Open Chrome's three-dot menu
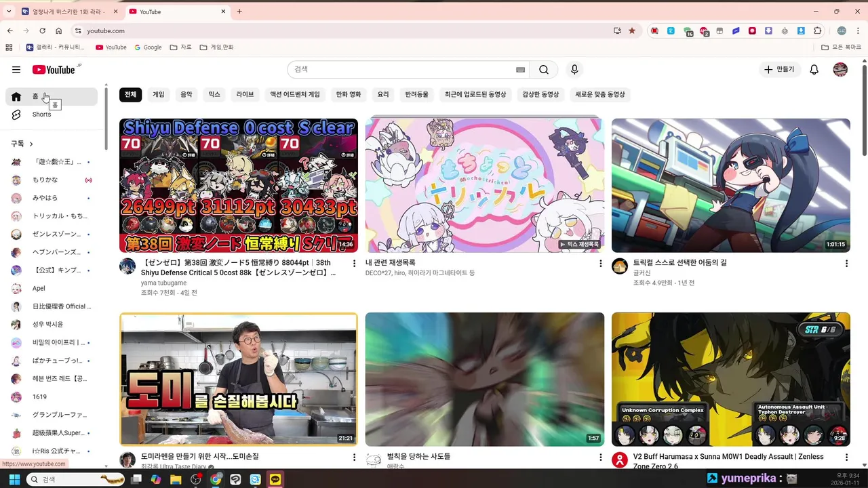The image size is (868, 488). pos(859,30)
